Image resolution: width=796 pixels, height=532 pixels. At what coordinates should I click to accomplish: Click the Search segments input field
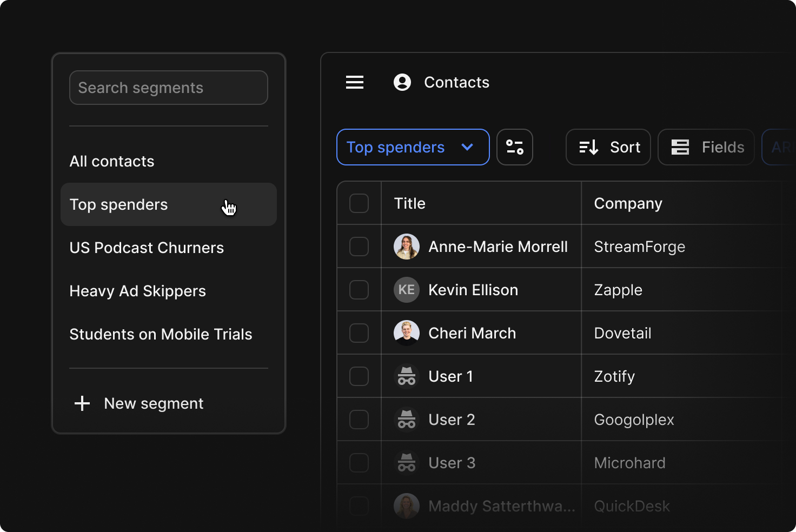click(x=169, y=88)
